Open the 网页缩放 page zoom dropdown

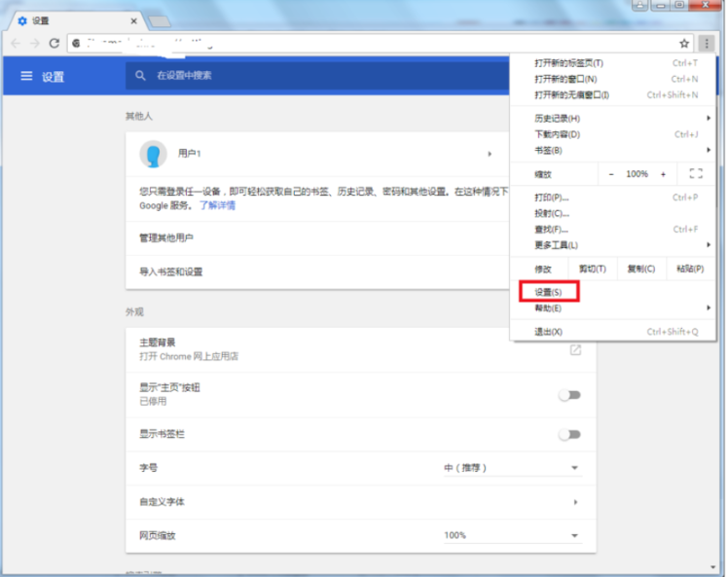tap(511, 536)
